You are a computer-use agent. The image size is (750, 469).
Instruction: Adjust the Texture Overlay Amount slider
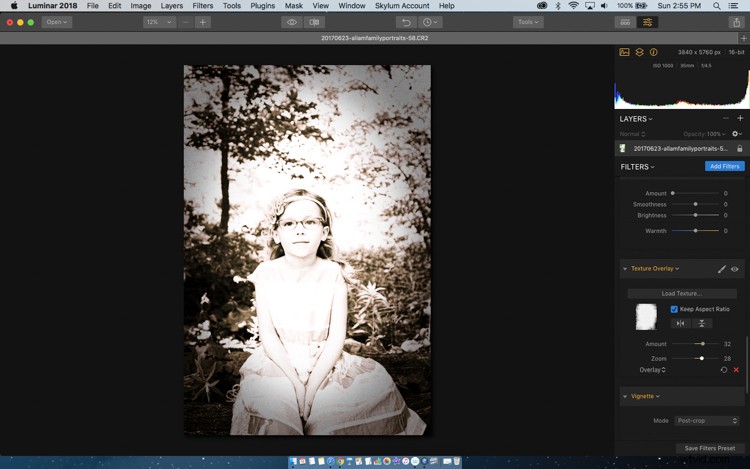coord(695,344)
